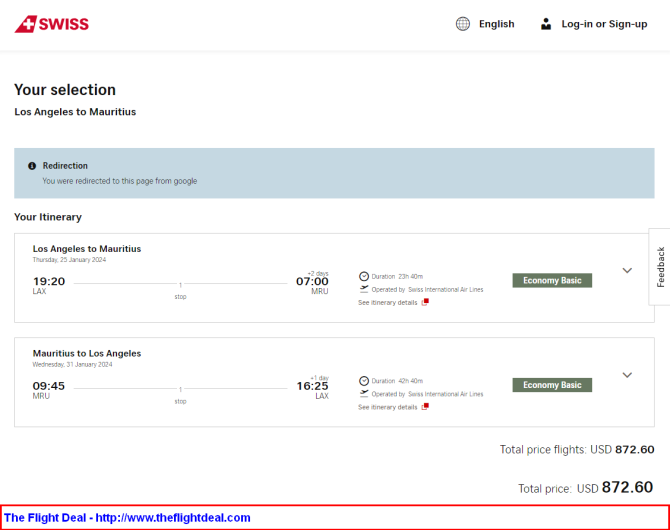Click the user profile icon
Screen dimensions: 670x530
tap(546, 24)
